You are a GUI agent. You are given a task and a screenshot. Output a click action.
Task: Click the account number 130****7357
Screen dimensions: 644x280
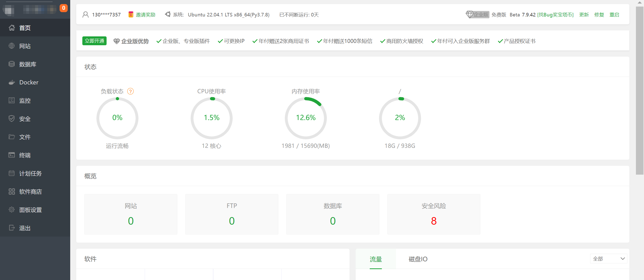click(106, 15)
